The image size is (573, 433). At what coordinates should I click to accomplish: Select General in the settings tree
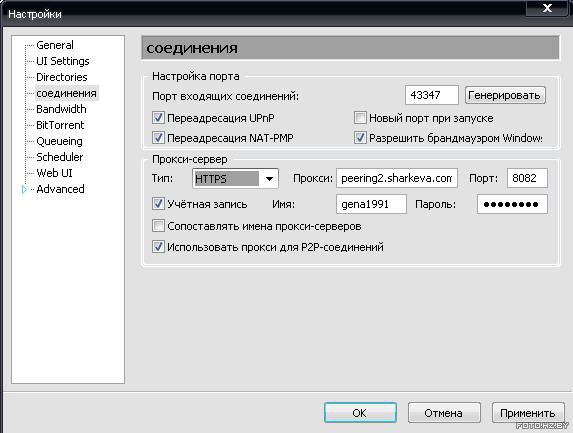tap(55, 45)
